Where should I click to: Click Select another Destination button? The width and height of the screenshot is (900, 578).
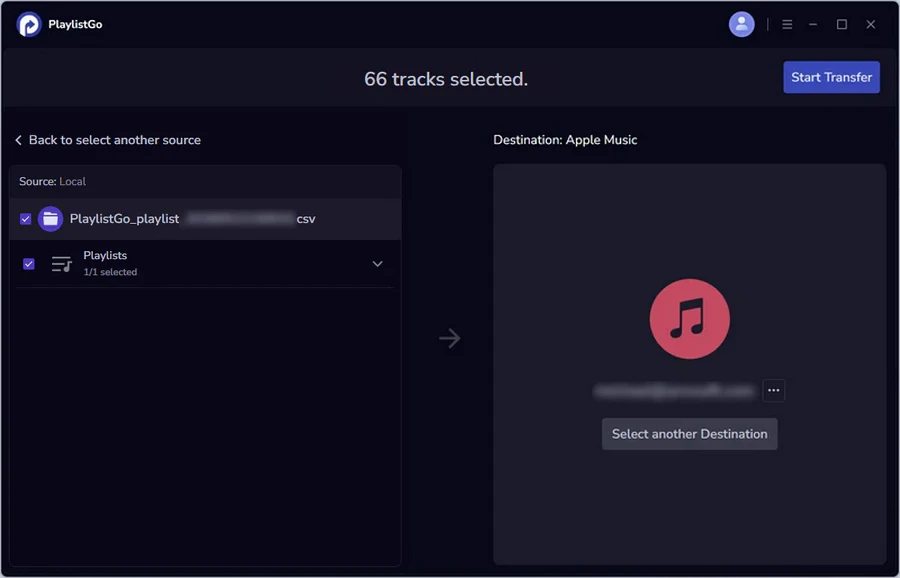coord(689,434)
